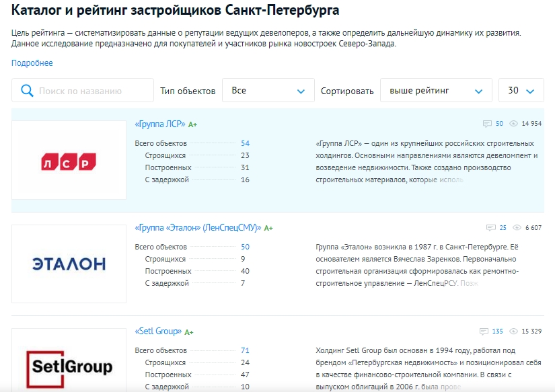Screen dimensions: 555x392
Task: Open «Группа «Эталон» (ЛенСпецСМУ)» link
Action: [198, 228]
